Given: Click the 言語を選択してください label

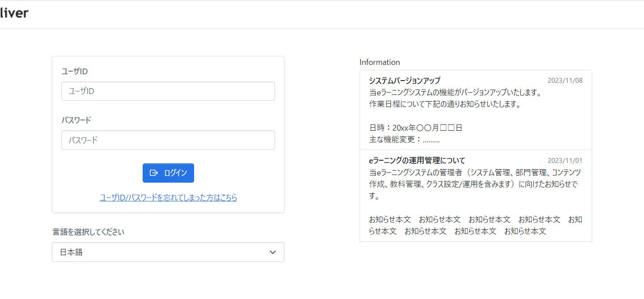Looking at the screenshot, I should click(88, 232).
